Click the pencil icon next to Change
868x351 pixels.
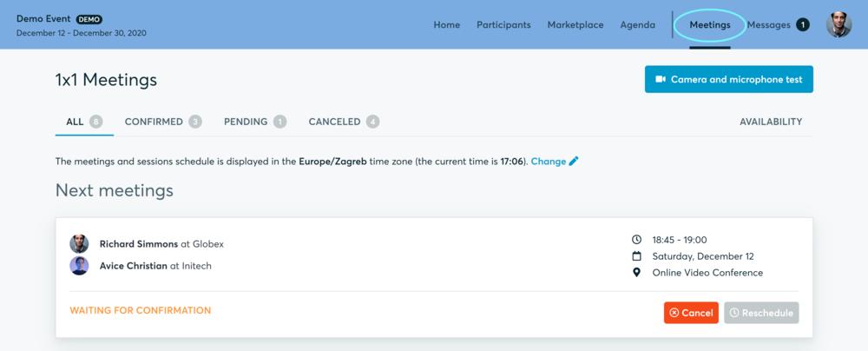tap(574, 162)
